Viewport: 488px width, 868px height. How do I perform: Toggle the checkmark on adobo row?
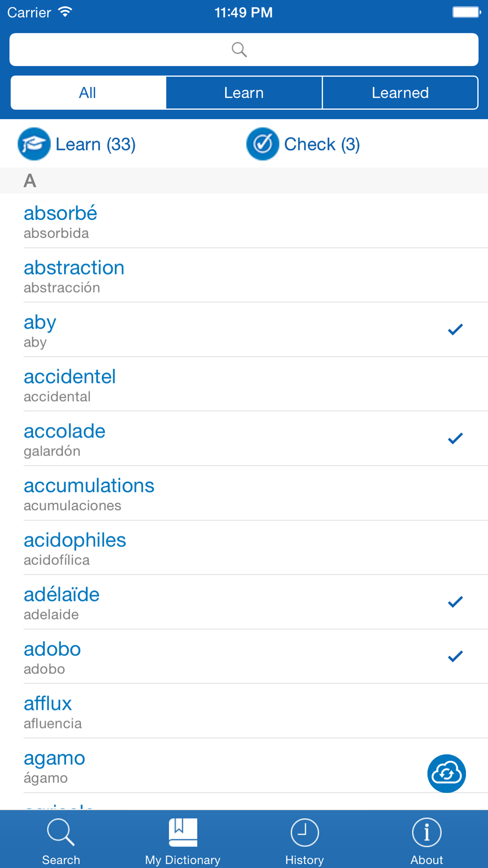455,656
